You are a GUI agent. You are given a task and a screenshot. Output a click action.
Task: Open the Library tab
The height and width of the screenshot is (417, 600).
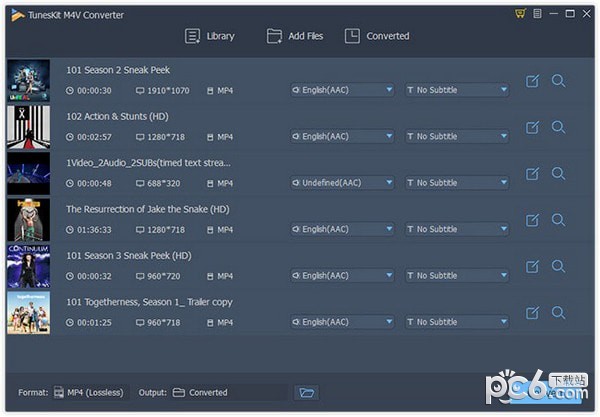[x=210, y=36]
